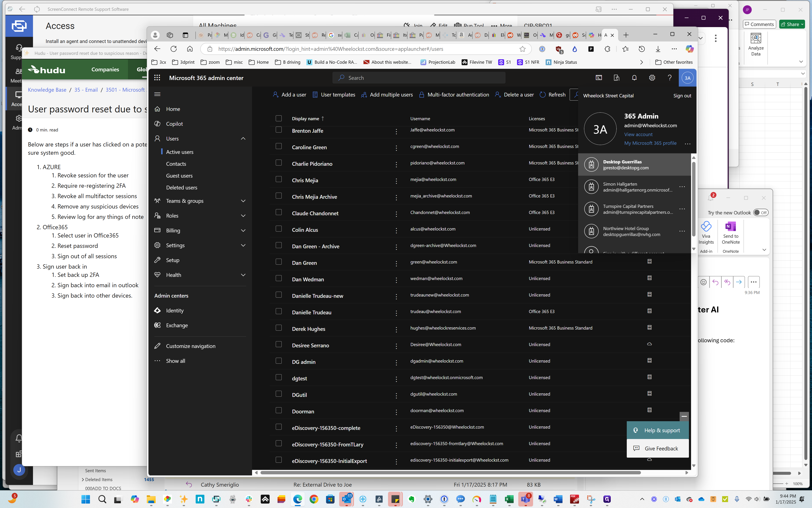
Task: Expand the Settings navigation section
Action: point(243,245)
